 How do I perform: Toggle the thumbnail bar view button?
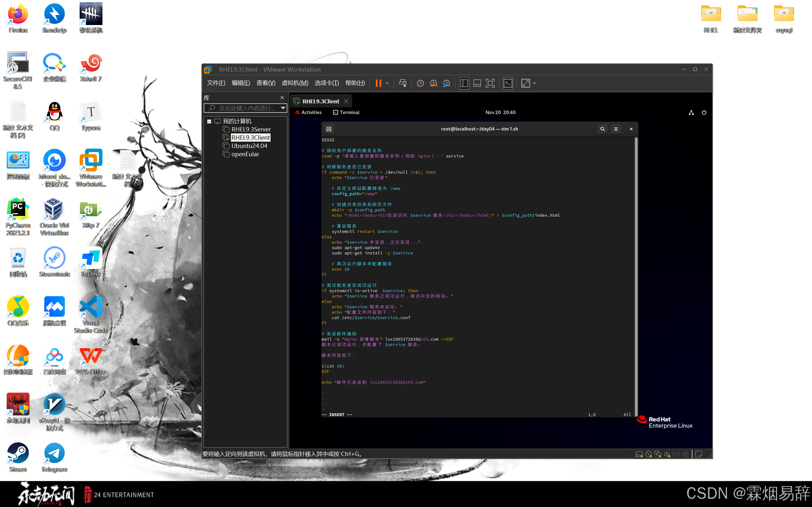(477, 83)
